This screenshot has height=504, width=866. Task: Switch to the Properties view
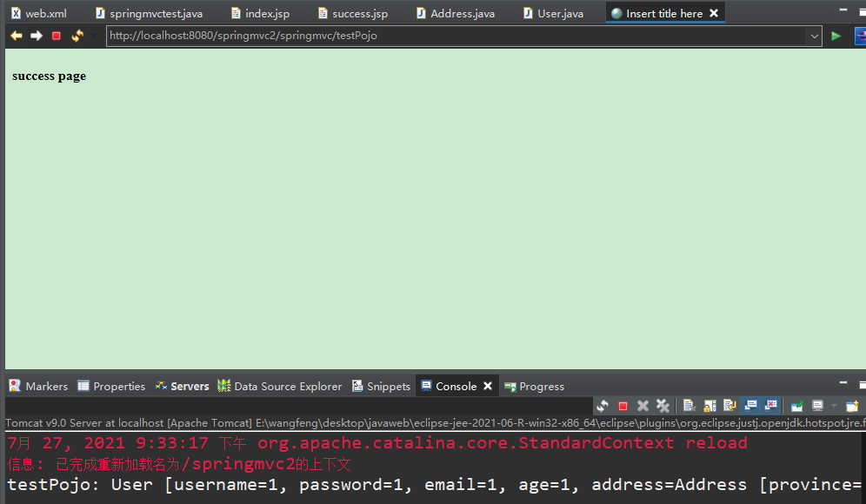click(x=111, y=386)
